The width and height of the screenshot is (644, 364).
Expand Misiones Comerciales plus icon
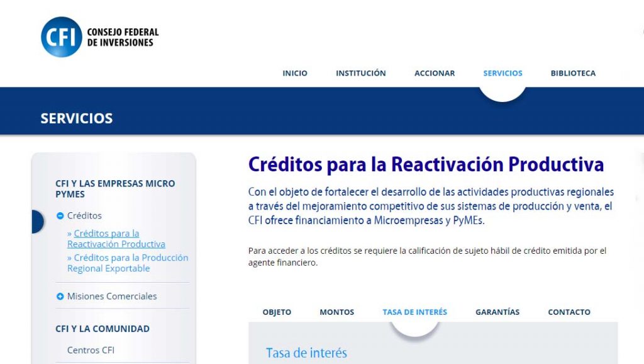tap(60, 296)
